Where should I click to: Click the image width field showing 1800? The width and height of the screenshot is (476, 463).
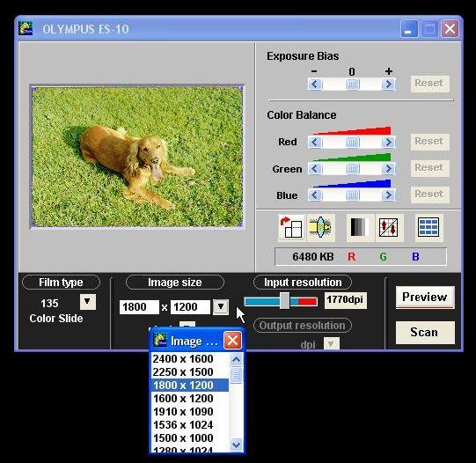click(139, 307)
